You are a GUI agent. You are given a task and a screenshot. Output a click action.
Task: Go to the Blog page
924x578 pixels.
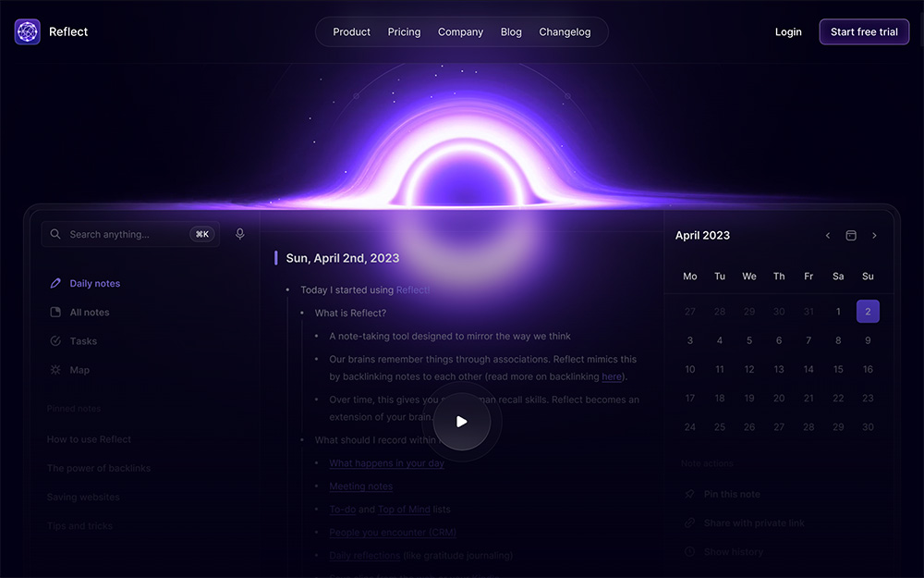[x=511, y=31]
